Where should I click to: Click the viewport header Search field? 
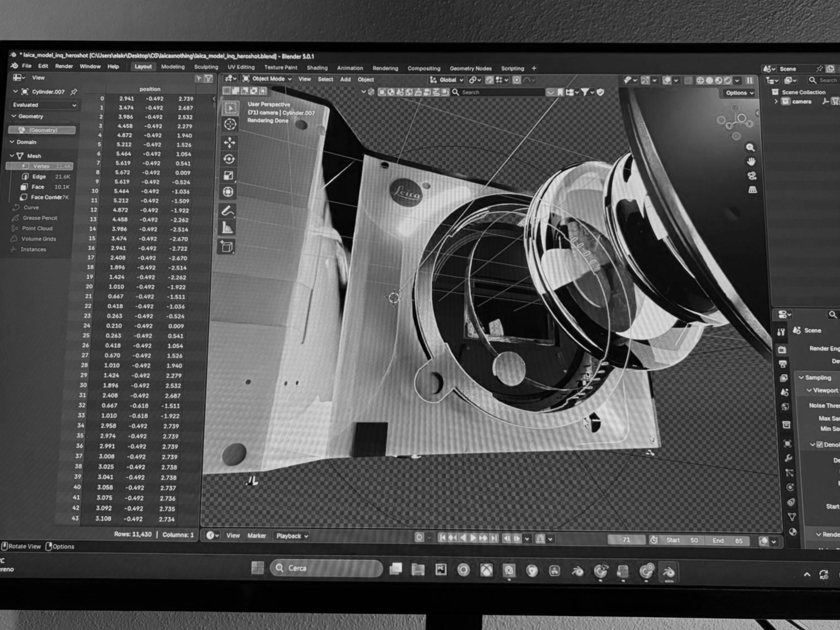pyautogui.click(x=497, y=92)
